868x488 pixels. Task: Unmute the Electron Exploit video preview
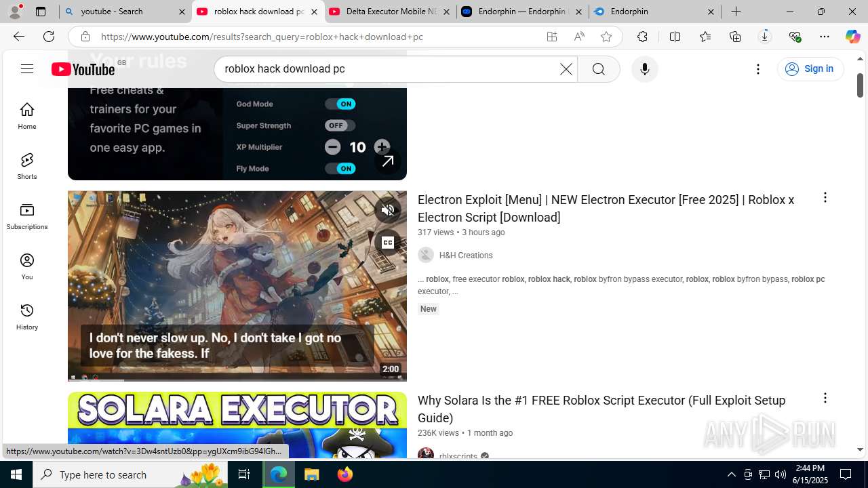(388, 210)
